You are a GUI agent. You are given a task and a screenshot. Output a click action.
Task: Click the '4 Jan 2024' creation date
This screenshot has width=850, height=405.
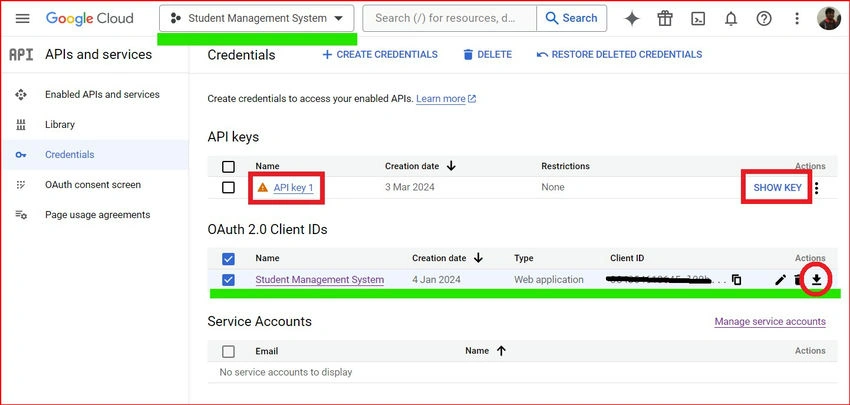pyautogui.click(x=436, y=280)
